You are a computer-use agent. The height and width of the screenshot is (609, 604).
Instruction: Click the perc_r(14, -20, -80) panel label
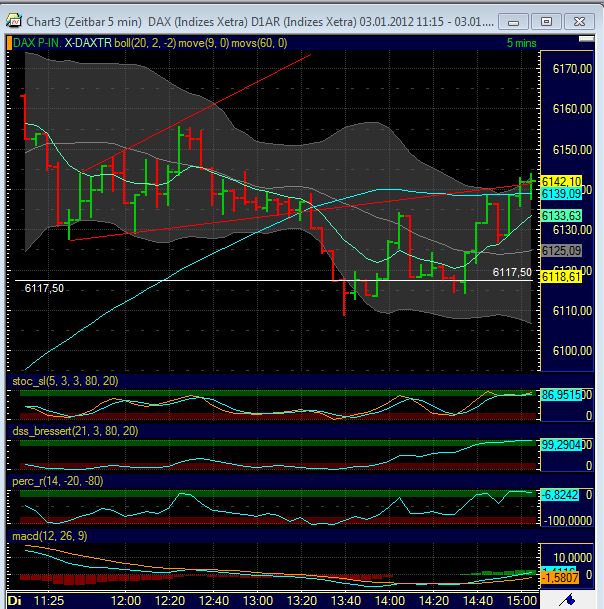[58, 481]
